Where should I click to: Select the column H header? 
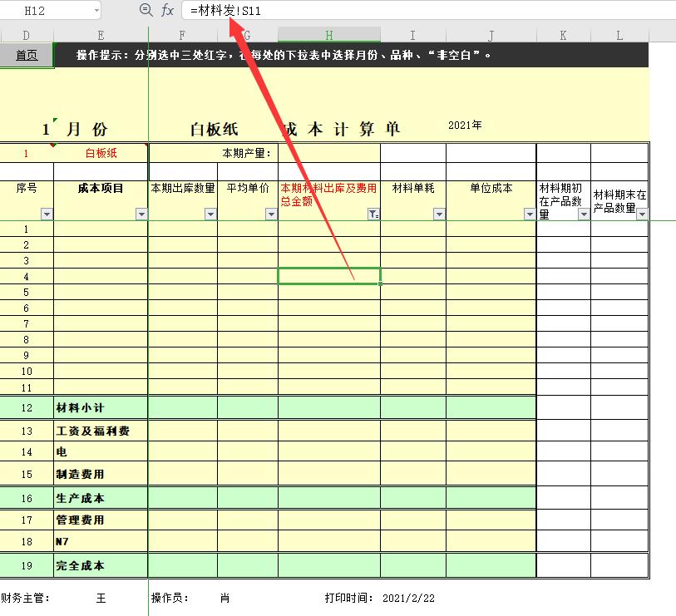click(328, 35)
